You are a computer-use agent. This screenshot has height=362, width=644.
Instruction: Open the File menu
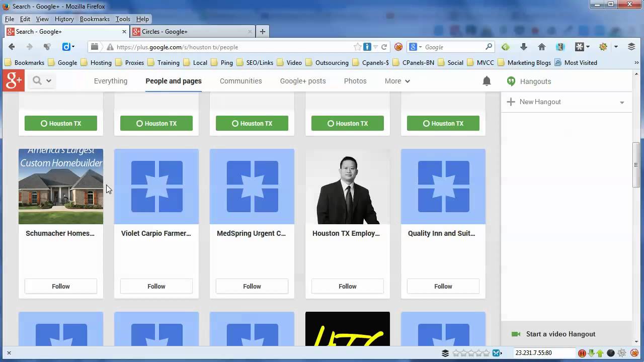point(10,19)
